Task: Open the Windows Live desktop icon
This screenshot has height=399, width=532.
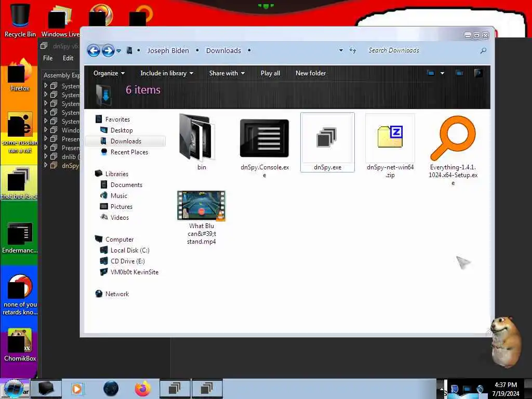Action: pos(60,20)
